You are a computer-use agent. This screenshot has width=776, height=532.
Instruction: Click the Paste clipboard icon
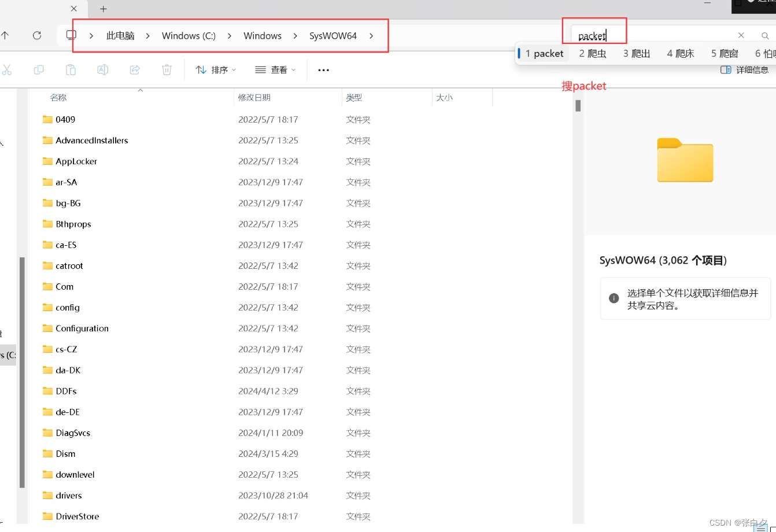point(71,70)
